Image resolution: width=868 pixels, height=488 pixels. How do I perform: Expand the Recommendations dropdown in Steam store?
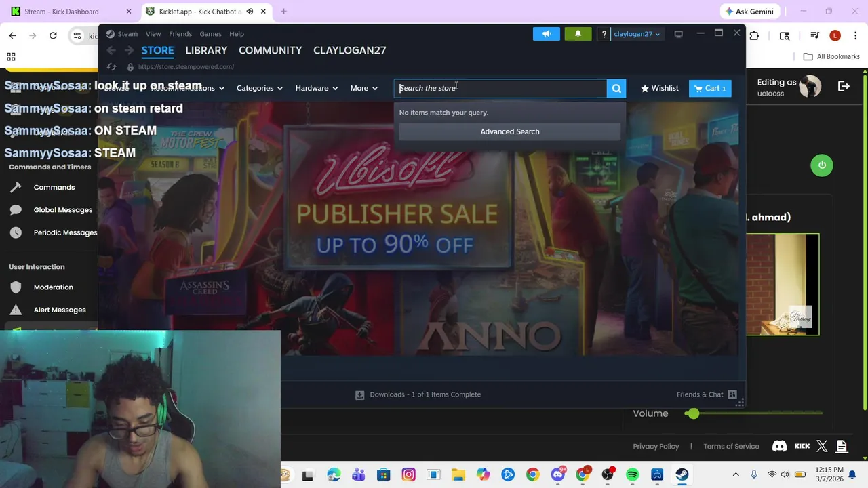click(x=188, y=88)
